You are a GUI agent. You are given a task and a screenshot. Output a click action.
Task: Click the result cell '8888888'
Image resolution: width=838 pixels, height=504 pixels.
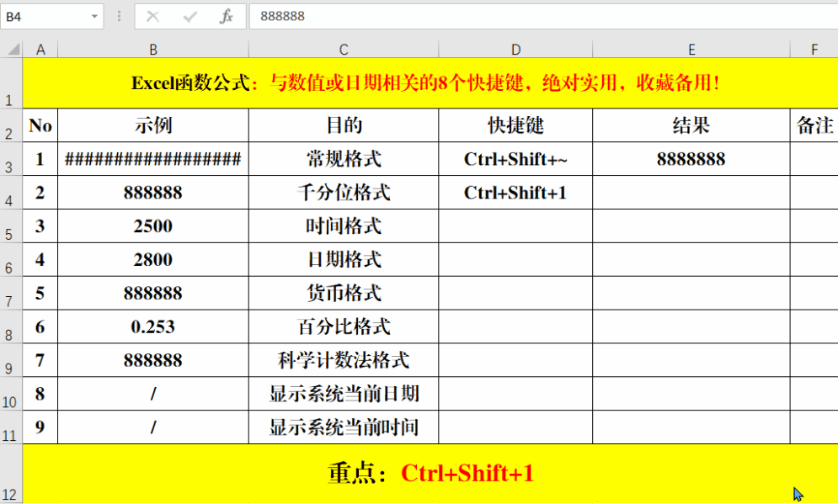pos(691,159)
